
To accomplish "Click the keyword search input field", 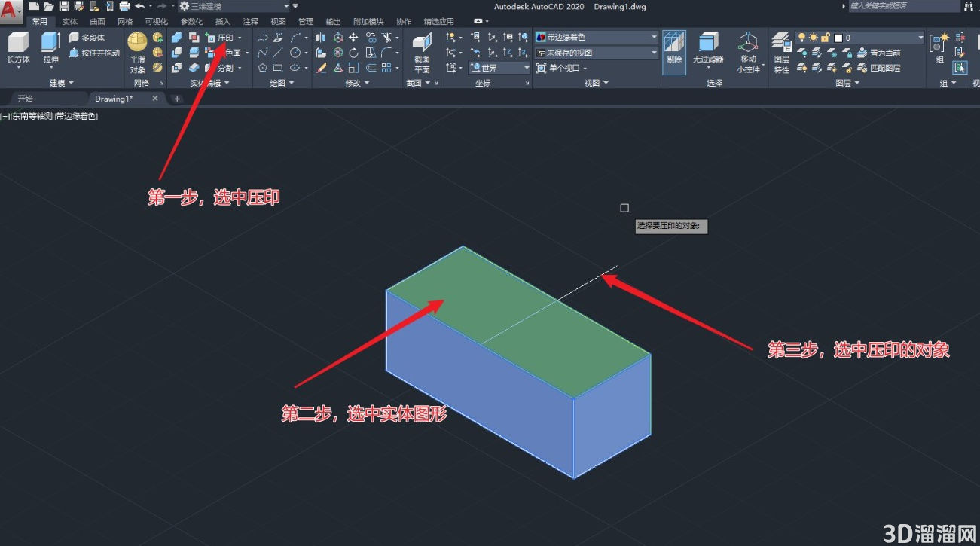I will [x=903, y=6].
